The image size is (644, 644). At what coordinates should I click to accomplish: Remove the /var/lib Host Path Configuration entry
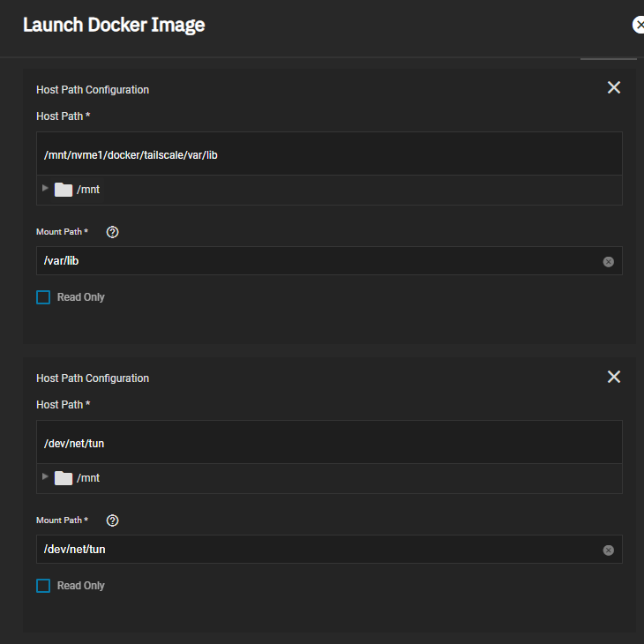tap(614, 87)
